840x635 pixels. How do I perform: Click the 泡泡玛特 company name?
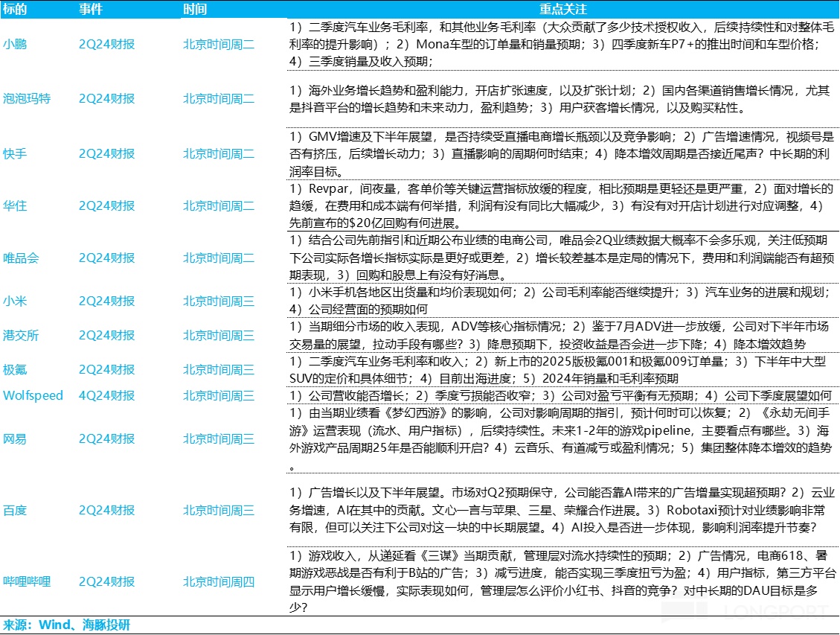(x=27, y=98)
